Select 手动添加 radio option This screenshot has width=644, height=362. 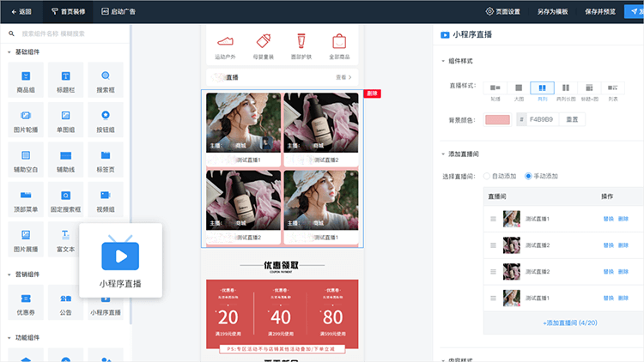tap(528, 176)
